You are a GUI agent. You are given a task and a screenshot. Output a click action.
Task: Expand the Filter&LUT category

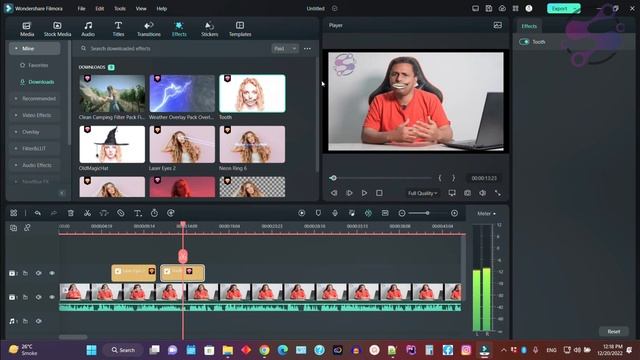click(x=35, y=149)
